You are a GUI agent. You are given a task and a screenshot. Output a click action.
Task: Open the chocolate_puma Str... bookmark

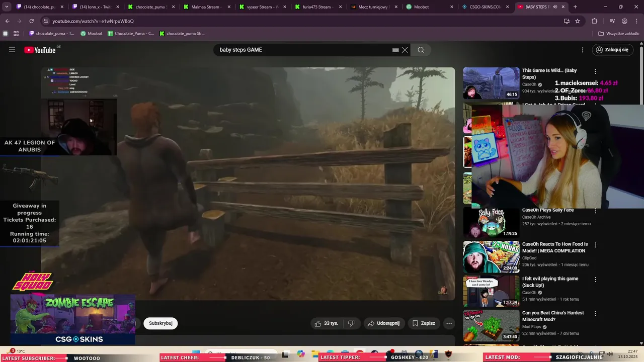(182, 34)
